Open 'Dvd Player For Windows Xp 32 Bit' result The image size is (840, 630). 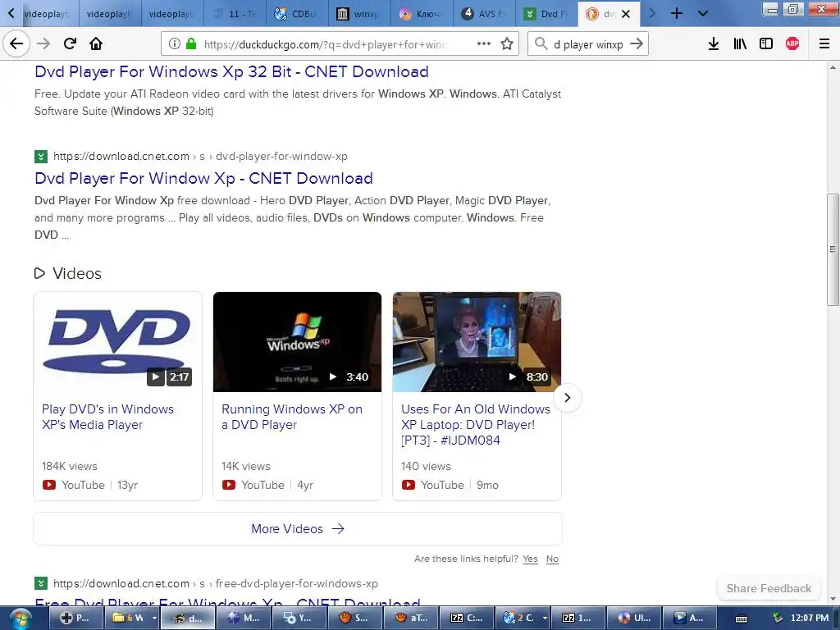click(231, 71)
